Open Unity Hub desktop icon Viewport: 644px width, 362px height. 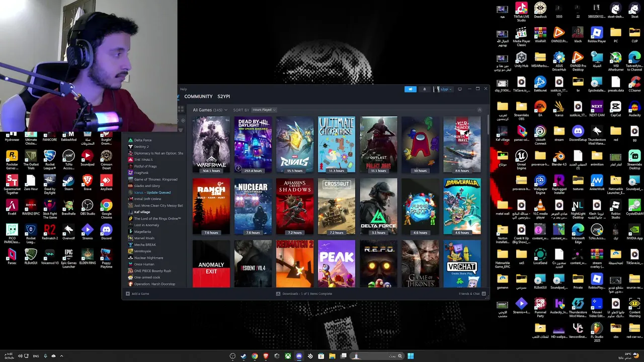[x=521, y=60]
